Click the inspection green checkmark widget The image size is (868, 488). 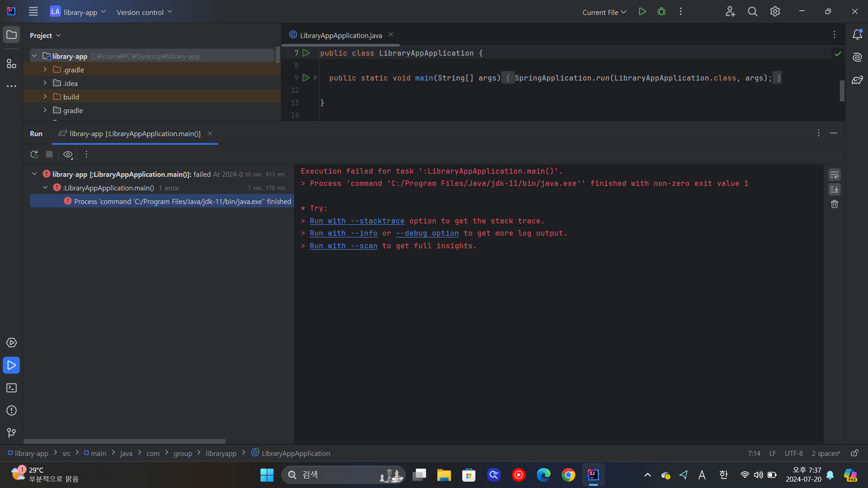click(838, 54)
